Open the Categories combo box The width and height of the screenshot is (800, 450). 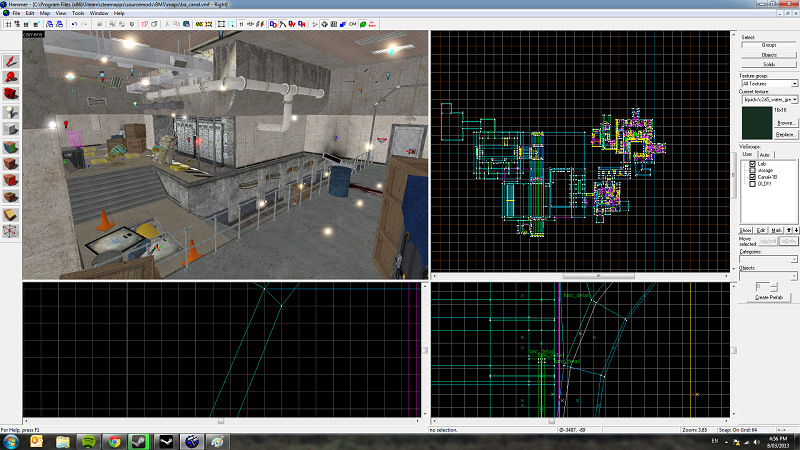(768, 259)
